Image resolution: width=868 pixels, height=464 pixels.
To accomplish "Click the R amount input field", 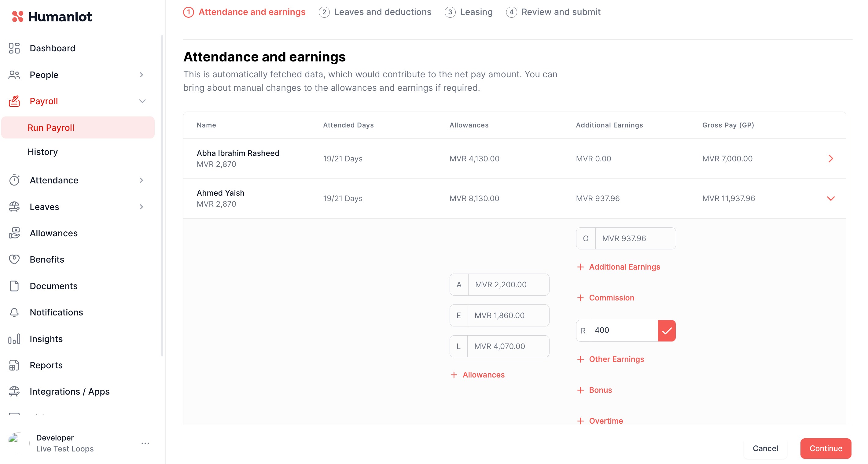I will point(623,330).
